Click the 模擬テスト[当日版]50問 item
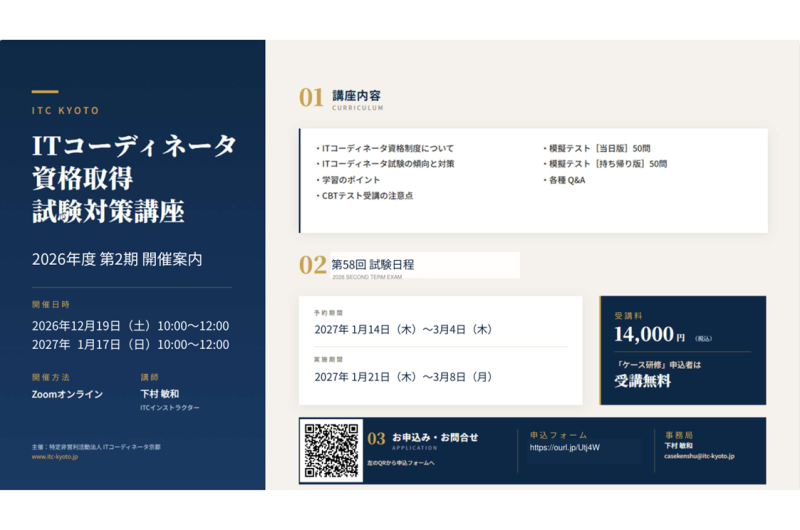The image size is (800, 530). click(x=596, y=148)
